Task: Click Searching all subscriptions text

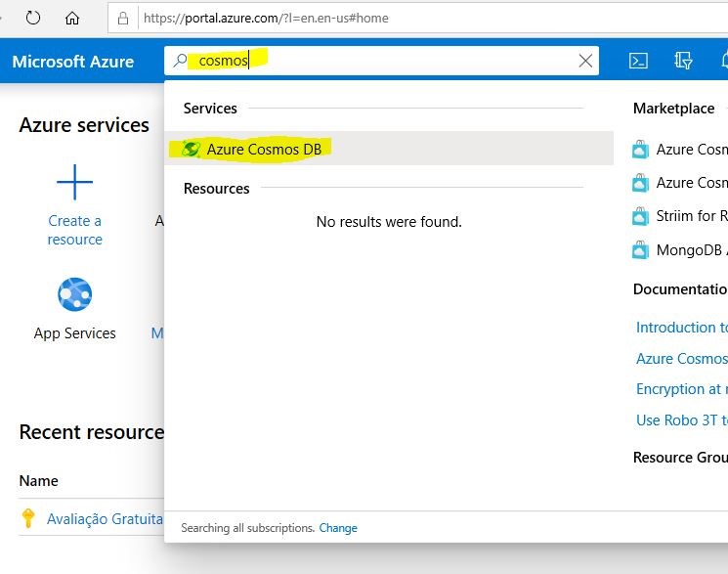Action: pyautogui.click(x=248, y=528)
